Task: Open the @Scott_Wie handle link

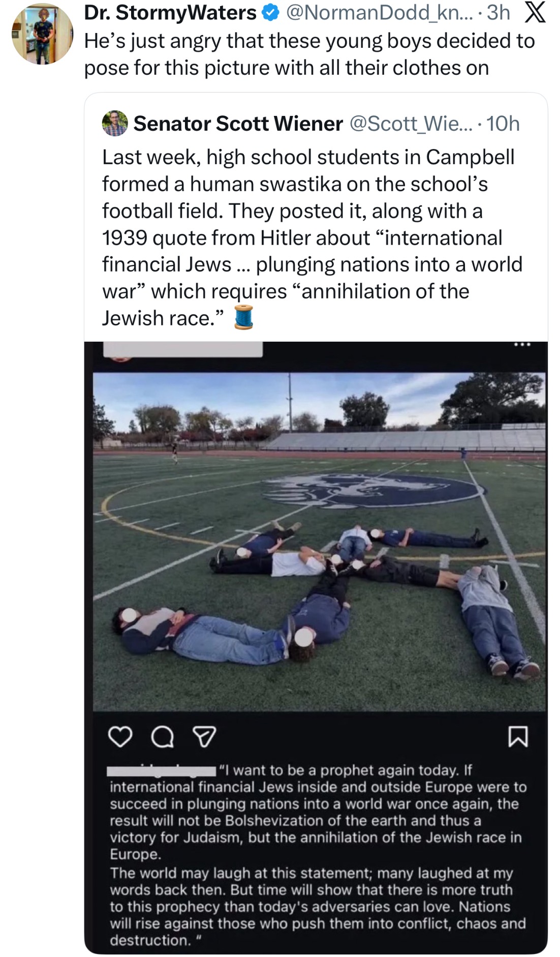Action: coord(411,124)
